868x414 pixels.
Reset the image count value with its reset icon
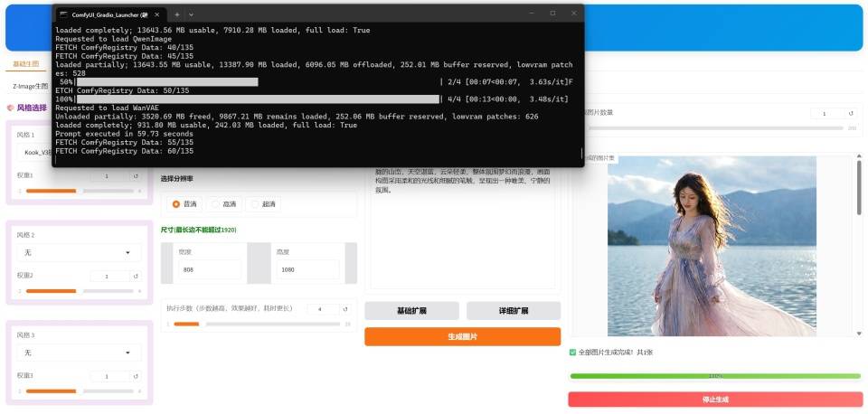pos(851,114)
